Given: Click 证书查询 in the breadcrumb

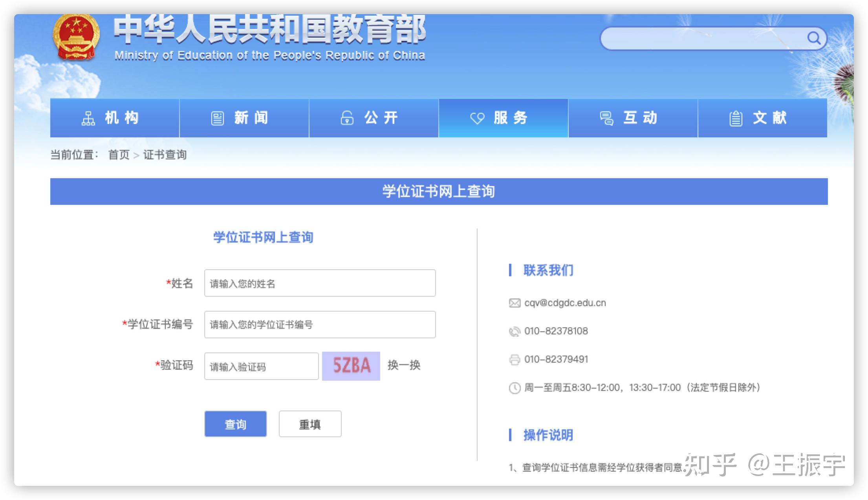Looking at the screenshot, I should click(x=165, y=155).
